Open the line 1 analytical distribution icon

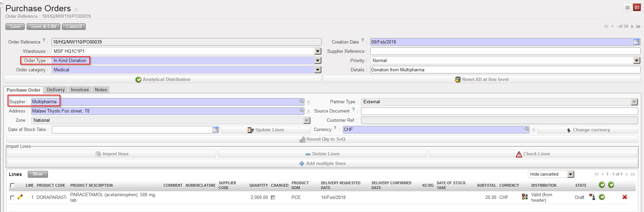[x=524, y=197]
